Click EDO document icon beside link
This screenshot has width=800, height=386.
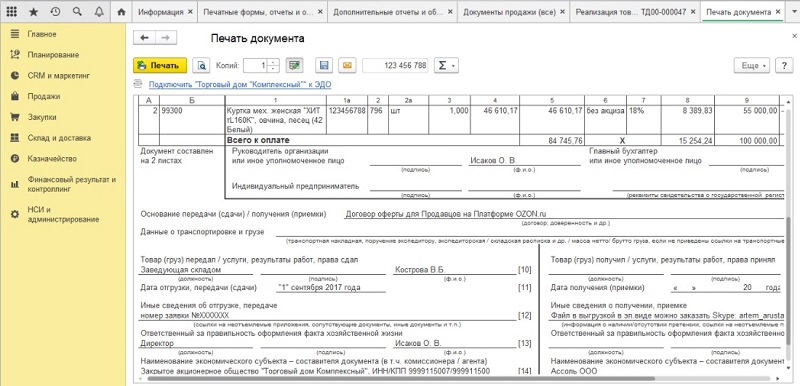pos(137,85)
